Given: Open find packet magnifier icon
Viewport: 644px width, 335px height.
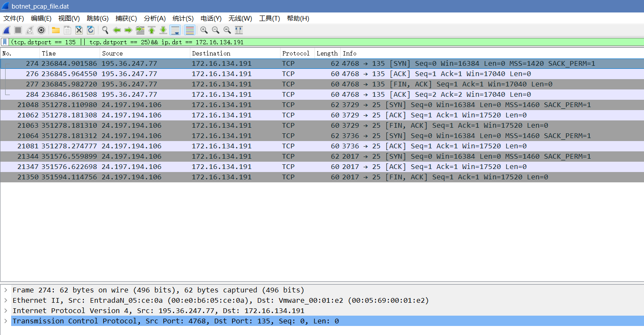Looking at the screenshot, I should 105,30.
